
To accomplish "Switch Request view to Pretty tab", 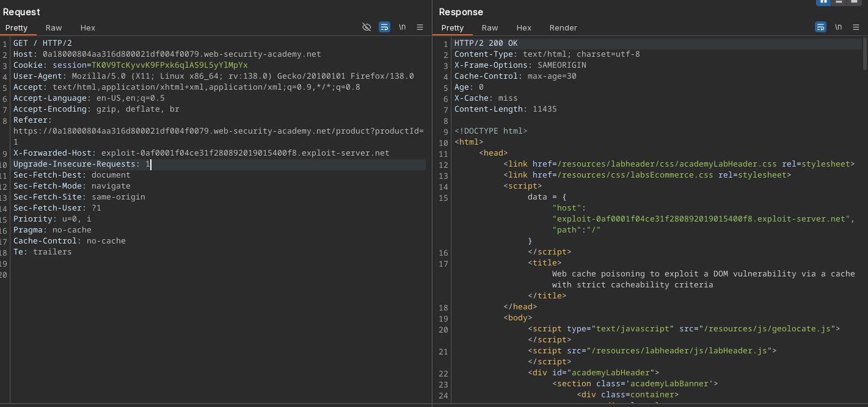I will (16, 27).
